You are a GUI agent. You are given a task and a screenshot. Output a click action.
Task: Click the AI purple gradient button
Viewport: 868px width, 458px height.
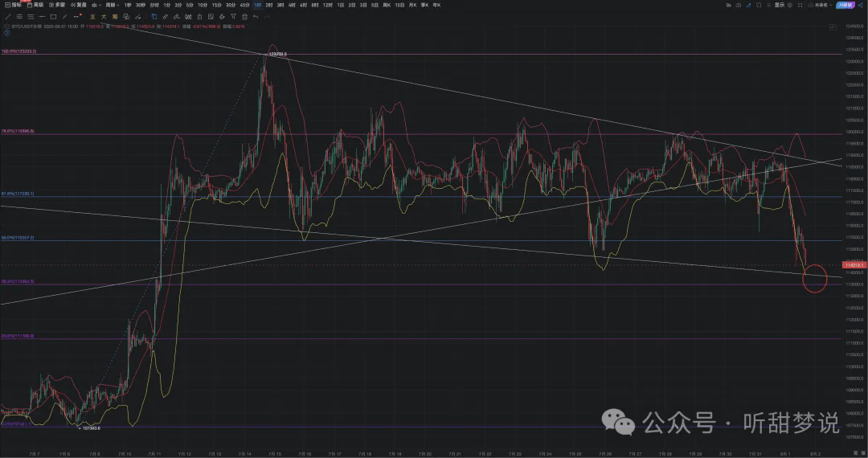845,5
